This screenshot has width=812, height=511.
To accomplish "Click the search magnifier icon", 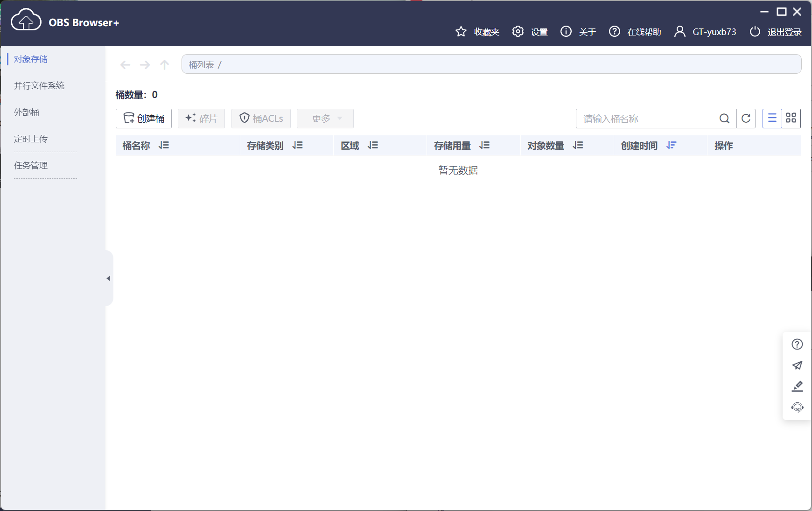I will point(724,119).
